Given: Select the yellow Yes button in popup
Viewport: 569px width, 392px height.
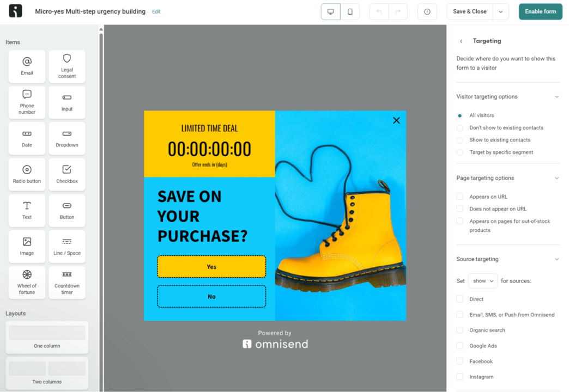Looking at the screenshot, I should tap(211, 267).
